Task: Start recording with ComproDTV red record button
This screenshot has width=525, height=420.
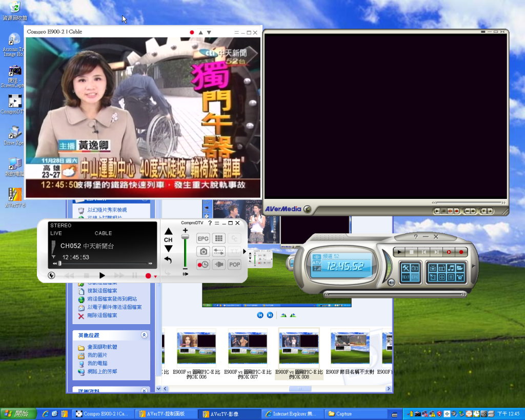Action: 148,276
